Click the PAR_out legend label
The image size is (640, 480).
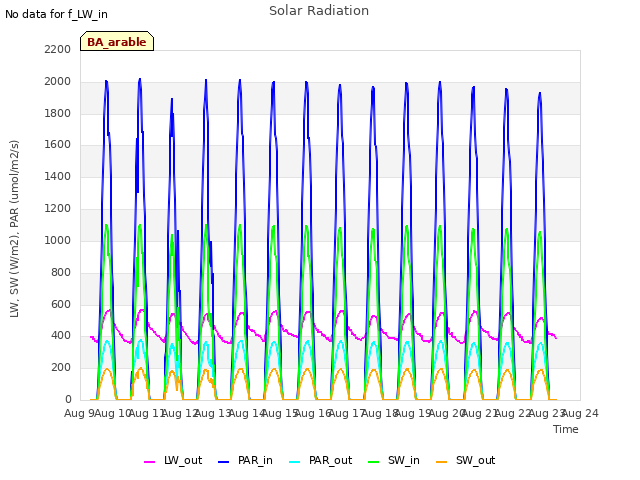coord(330,460)
